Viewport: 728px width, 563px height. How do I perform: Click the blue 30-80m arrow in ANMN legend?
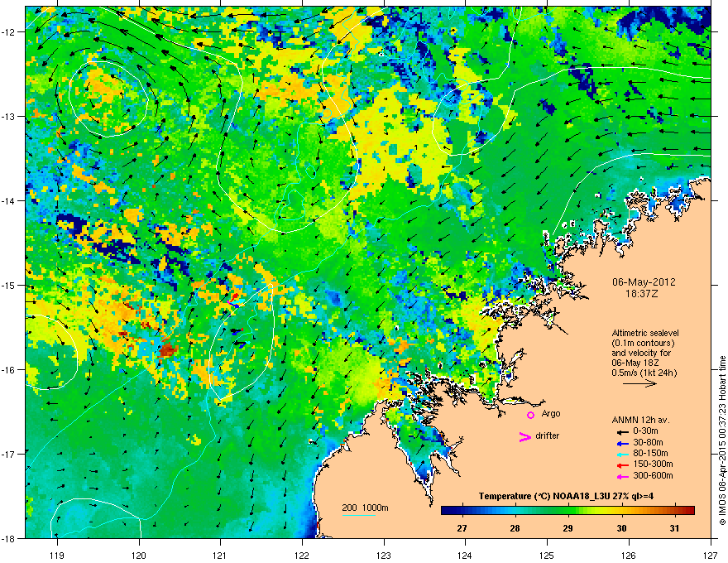click(623, 444)
